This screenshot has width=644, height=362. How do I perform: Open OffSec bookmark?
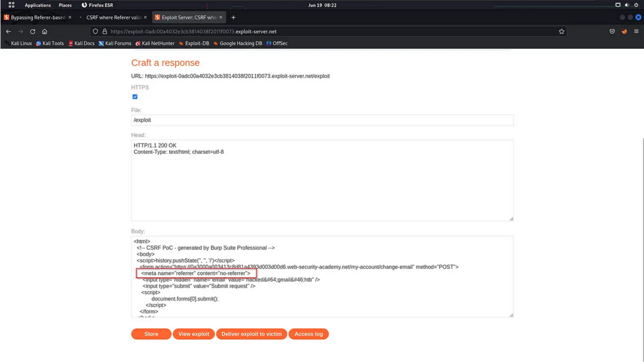coord(277,43)
